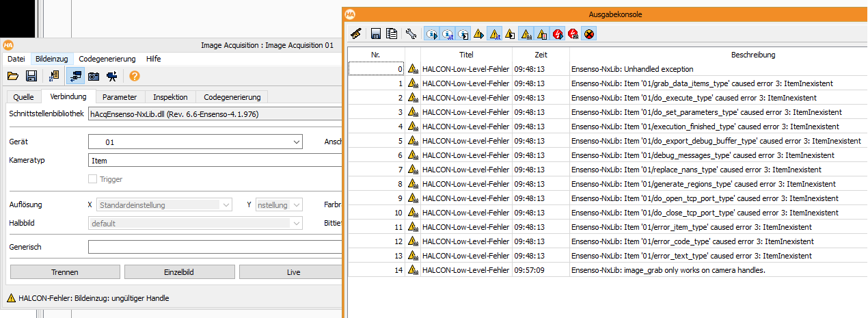Switch to the Inspektion tab
This screenshot has width=868, height=318.
[x=170, y=97]
